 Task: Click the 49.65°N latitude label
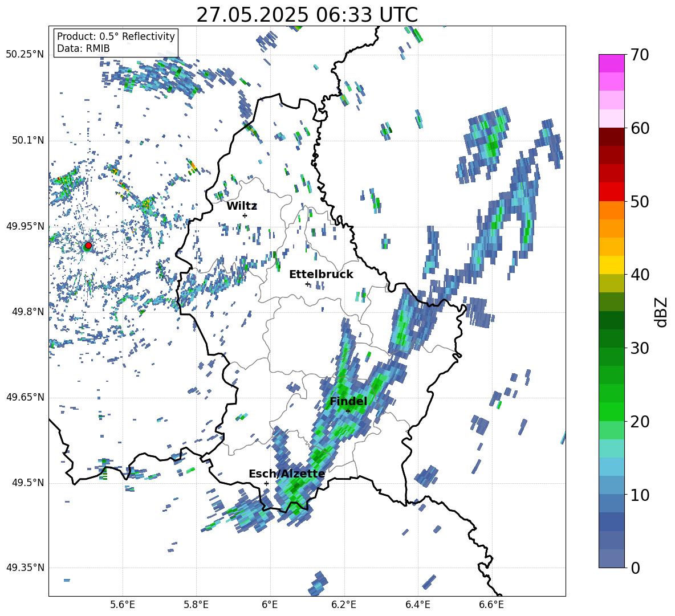(25, 397)
